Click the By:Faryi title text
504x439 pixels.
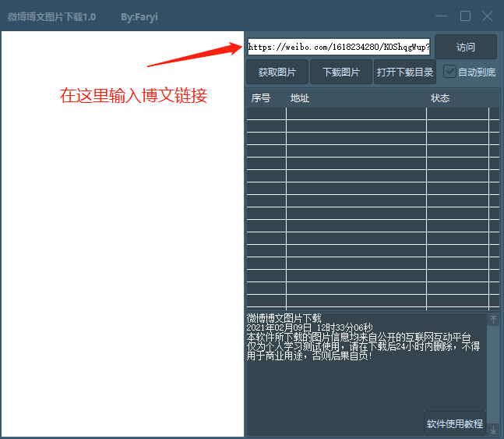(x=139, y=17)
